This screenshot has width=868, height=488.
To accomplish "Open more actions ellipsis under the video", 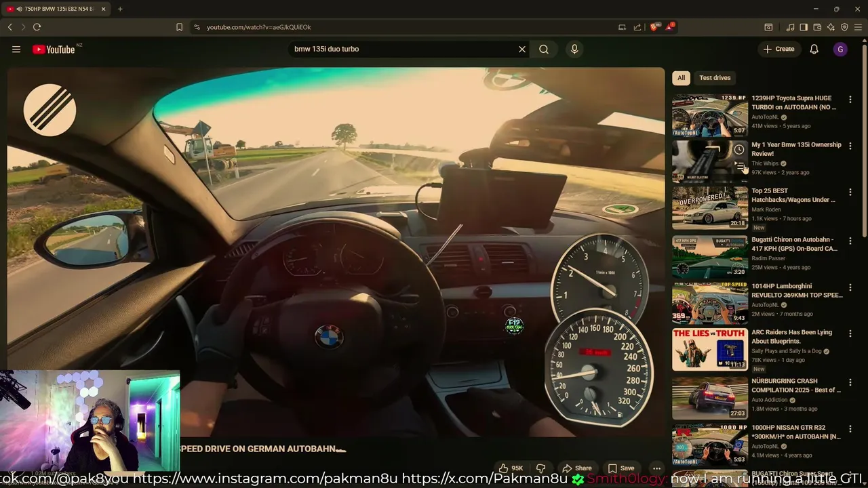I will pos(656,468).
